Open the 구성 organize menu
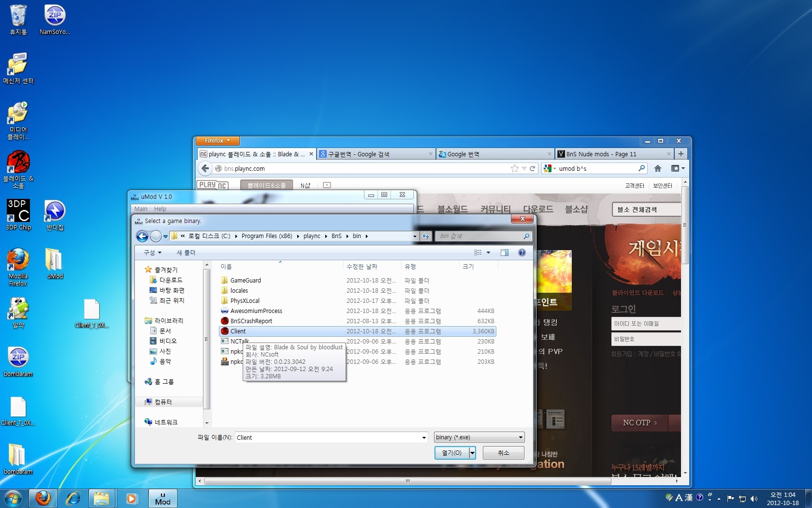This screenshot has height=508, width=812. click(x=152, y=253)
